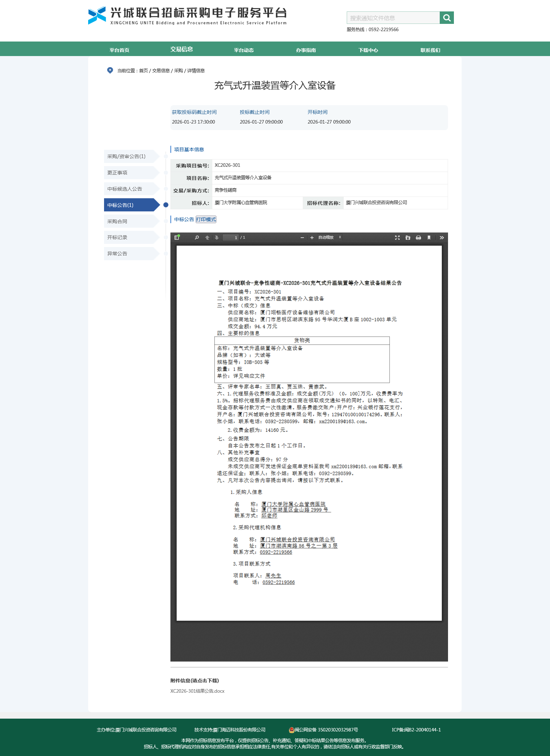Viewport: 550px width, 756px height.
Task: Open the 下载中心 navigation menu
Action: coord(368,50)
